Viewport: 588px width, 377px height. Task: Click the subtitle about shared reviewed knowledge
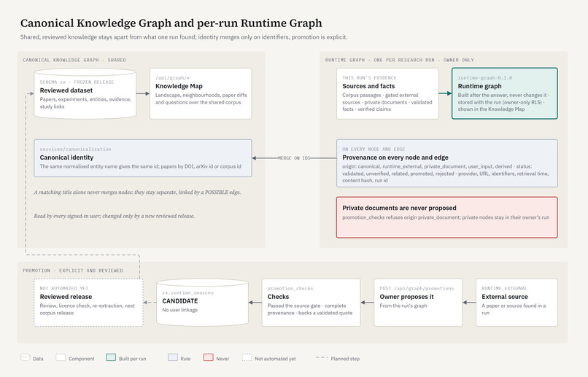(x=184, y=37)
